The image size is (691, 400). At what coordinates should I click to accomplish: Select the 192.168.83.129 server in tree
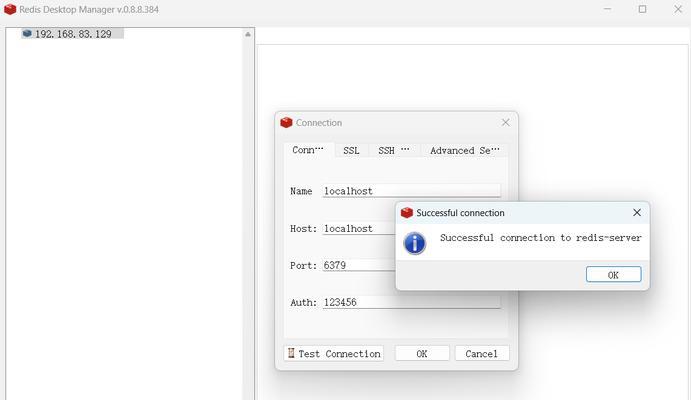click(73, 34)
